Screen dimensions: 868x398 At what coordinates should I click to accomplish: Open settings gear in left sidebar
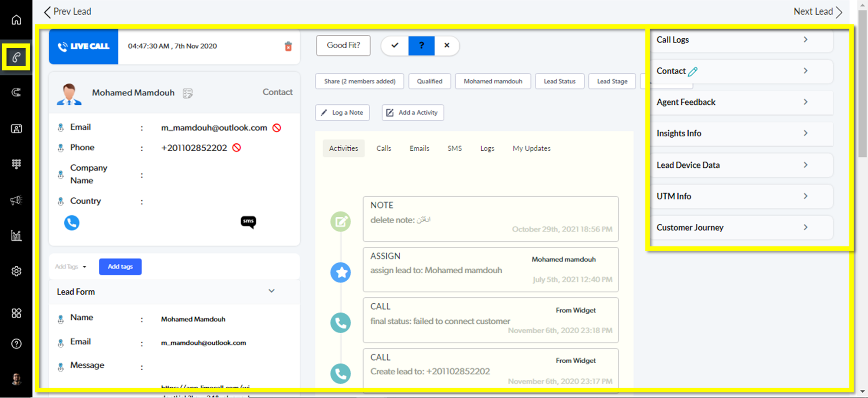pyautogui.click(x=16, y=271)
